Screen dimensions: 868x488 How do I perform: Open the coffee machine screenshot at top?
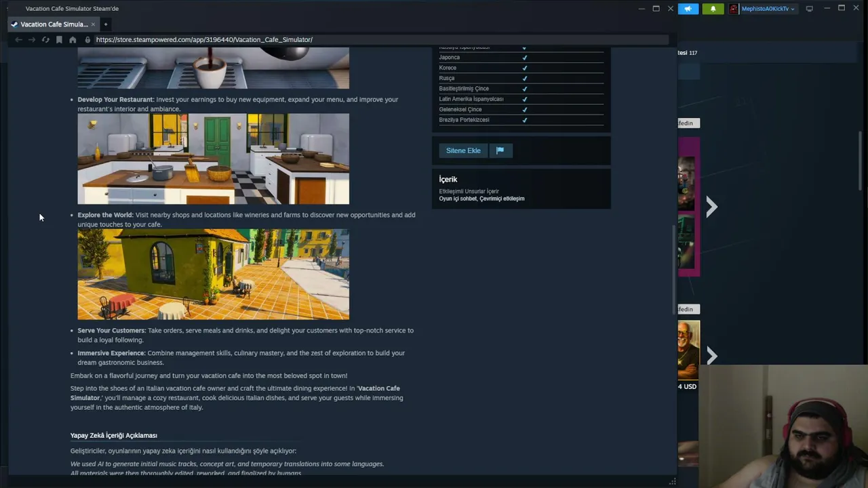tap(213, 68)
